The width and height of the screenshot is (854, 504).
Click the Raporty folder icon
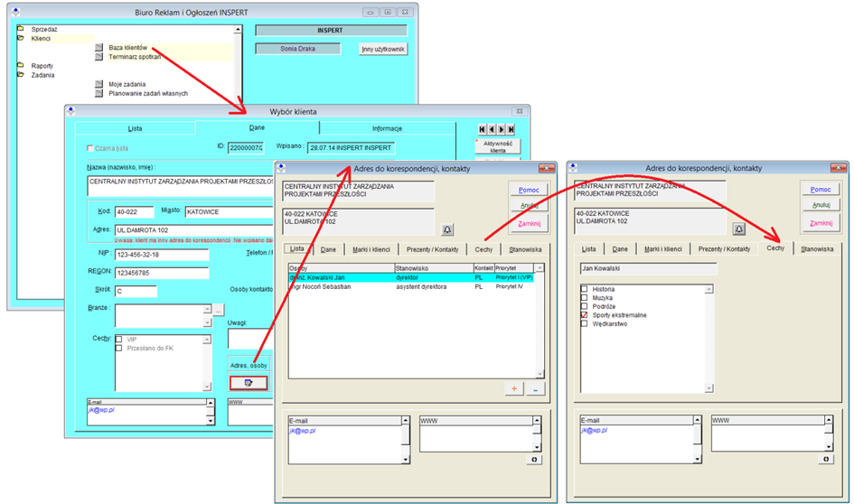click(x=20, y=65)
